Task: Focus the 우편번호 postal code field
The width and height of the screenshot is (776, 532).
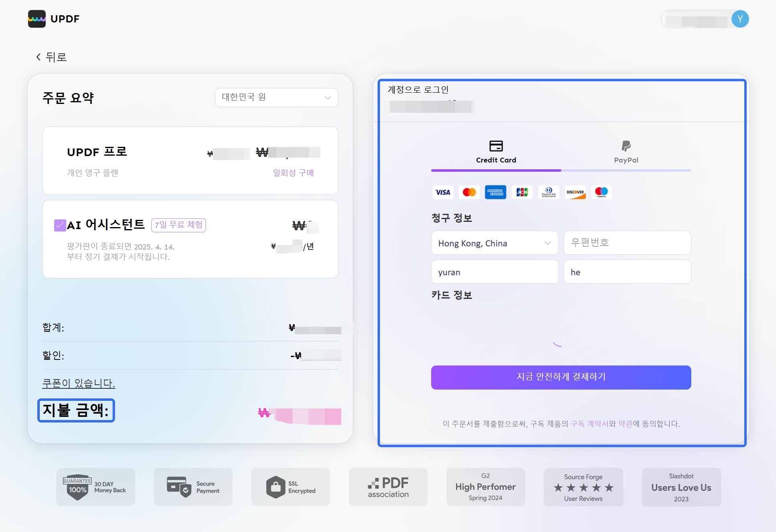Action: coord(627,243)
